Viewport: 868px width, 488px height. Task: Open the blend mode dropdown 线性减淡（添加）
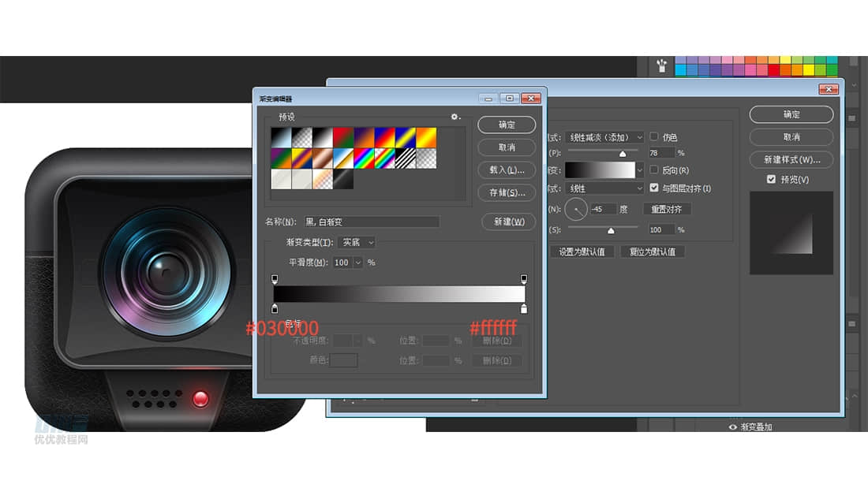click(x=604, y=137)
